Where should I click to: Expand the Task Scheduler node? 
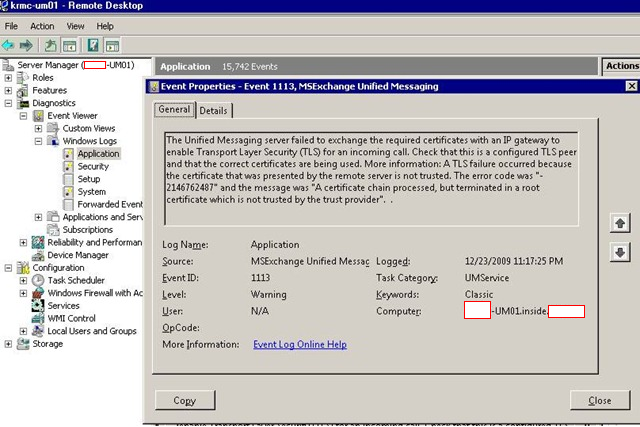click(x=23, y=280)
